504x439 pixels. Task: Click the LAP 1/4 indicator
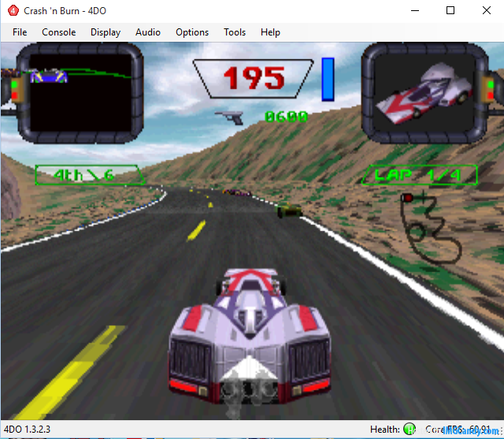(420, 175)
